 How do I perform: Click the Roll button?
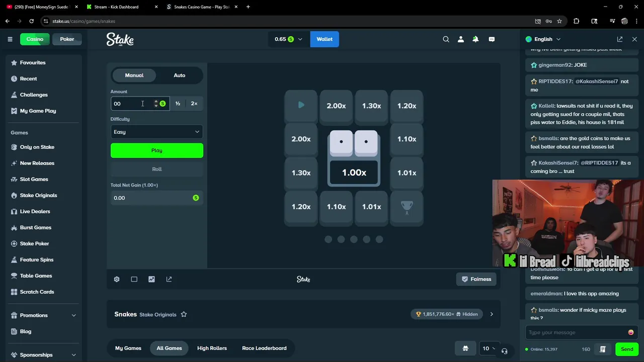tap(157, 169)
